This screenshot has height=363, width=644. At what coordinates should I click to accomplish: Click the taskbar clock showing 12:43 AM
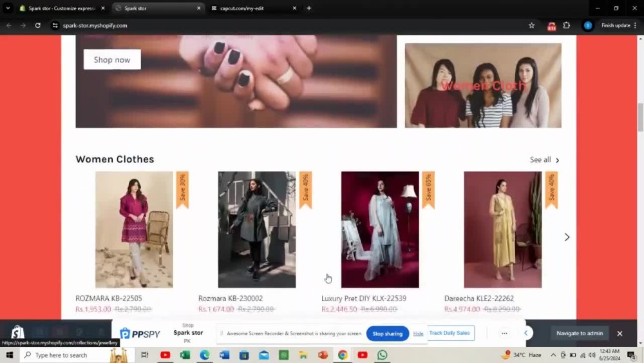pyautogui.click(x=609, y=355)
